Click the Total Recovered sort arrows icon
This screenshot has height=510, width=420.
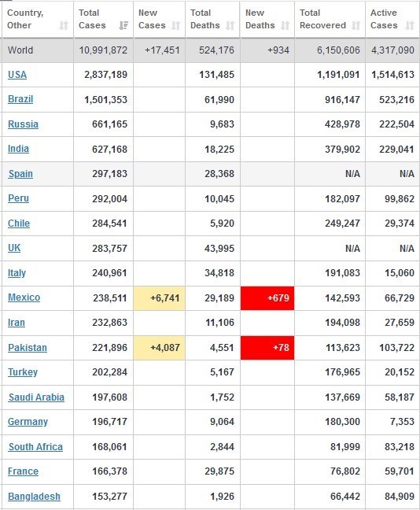356,25
